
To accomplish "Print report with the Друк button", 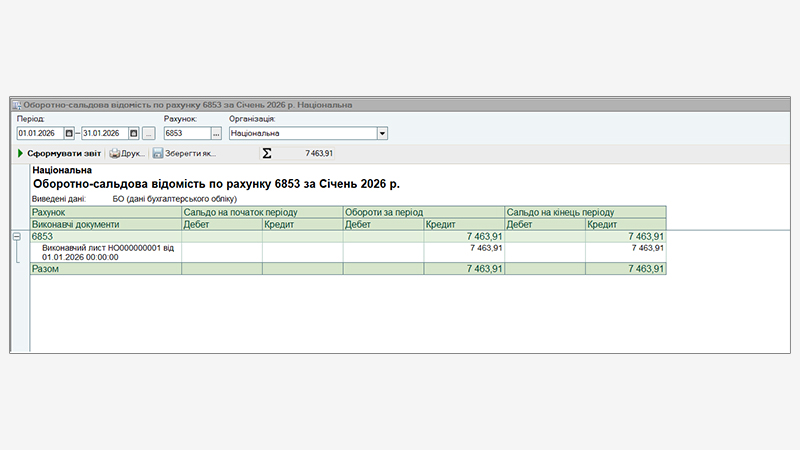I will coord(127,153).
